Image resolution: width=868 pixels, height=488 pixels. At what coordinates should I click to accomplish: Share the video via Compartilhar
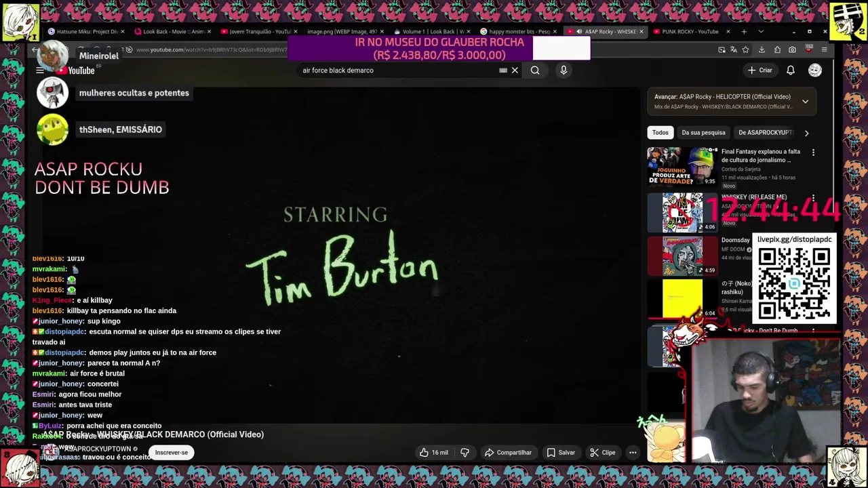(508, 453)
